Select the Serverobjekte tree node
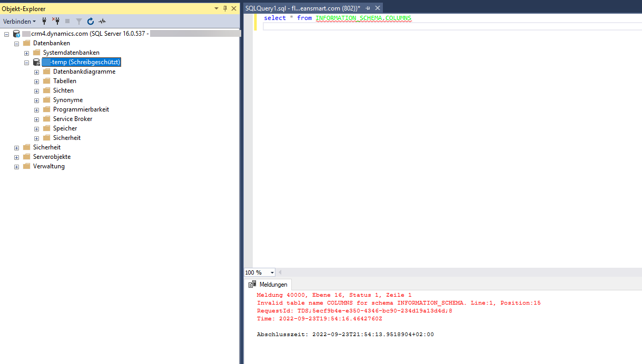642x364 pixels. point(53,156)
